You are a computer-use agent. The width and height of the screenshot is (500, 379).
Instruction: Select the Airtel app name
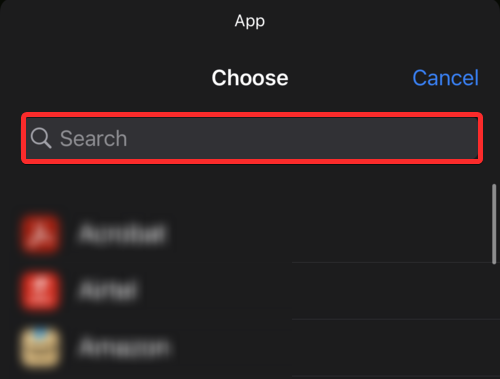[x=108, y=290]
